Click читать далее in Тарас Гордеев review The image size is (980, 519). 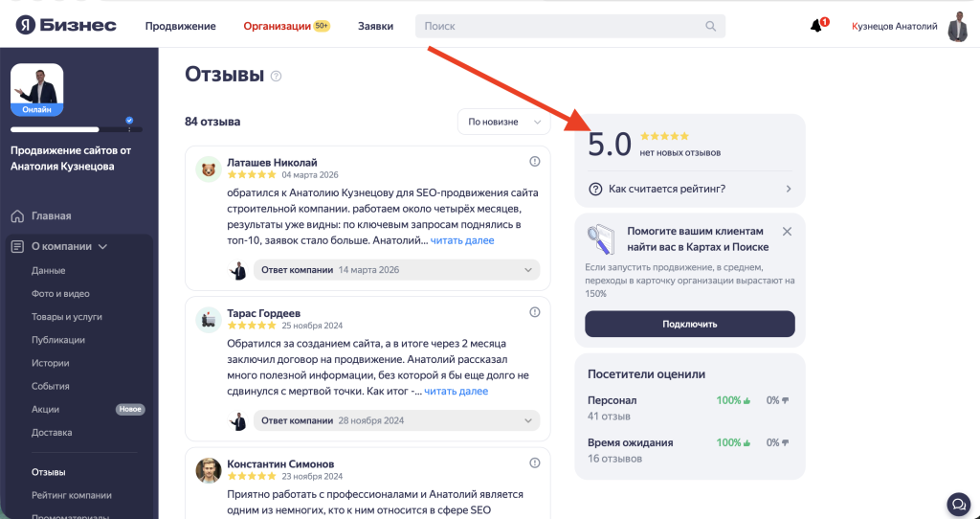tap(457, 391)
